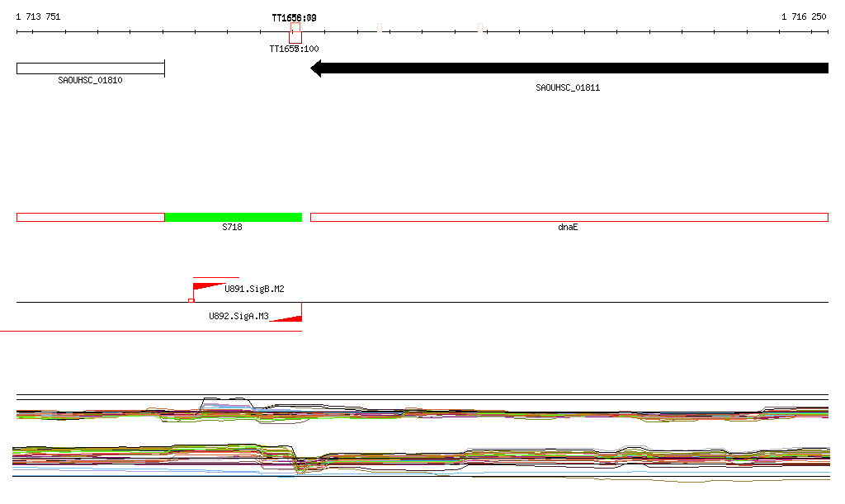This screenshot has width=845, height=504.
Task: Click the TT1655:100 terminator box below axis
Action: (295, 38)
